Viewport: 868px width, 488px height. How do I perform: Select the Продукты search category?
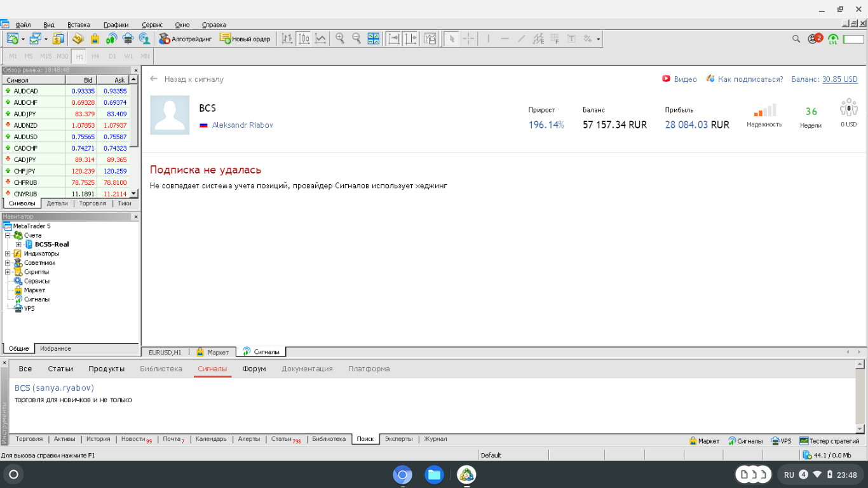coord(107,369)
